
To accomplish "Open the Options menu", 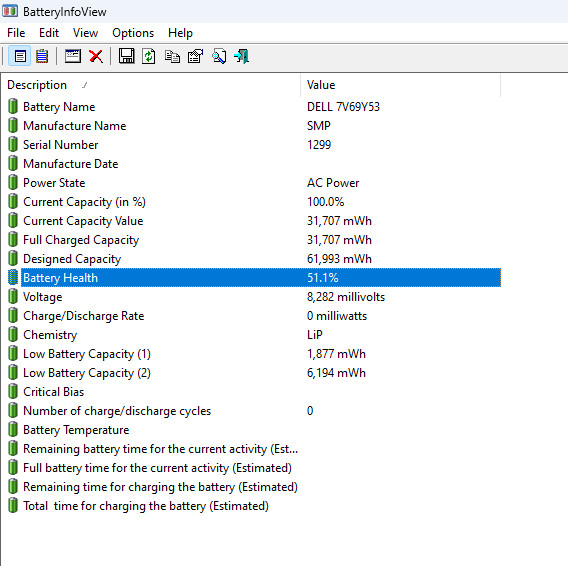I will (x=133, y=33).
